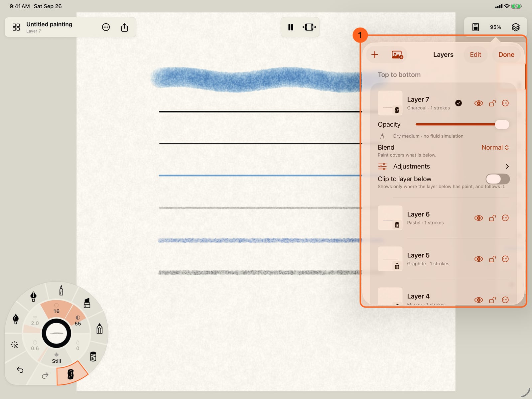
Task: Select the Layer 6 row
Action: tap(443, 218)
